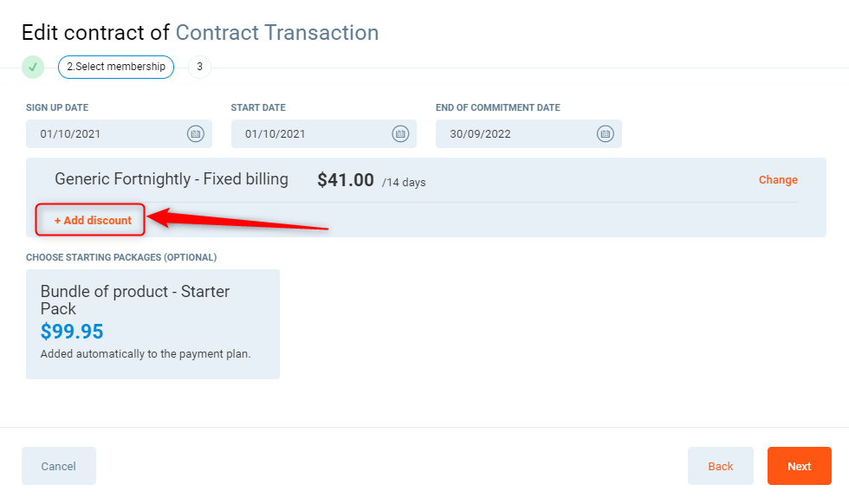849x504 pixels.
Task: Click the End of Commitment Date field
Action: click(511, 134)
